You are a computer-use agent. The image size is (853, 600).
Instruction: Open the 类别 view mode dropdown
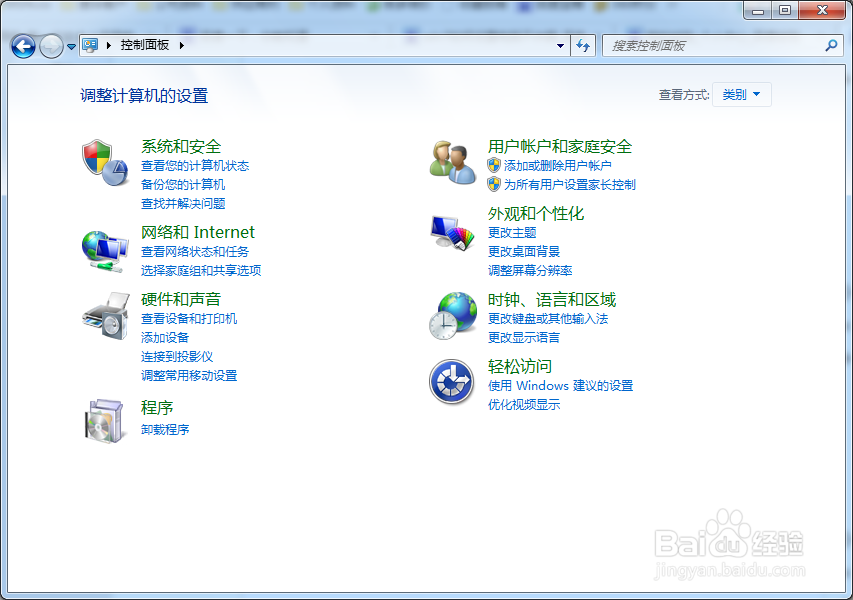pos(741,93)
